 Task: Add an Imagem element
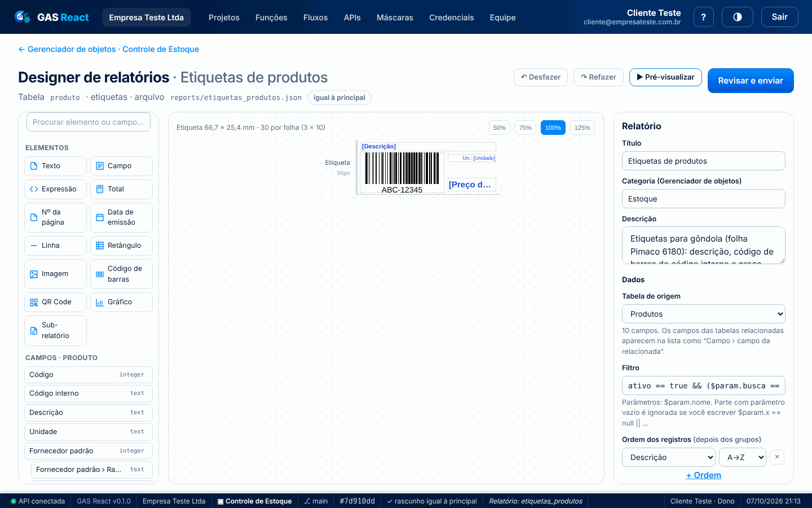tap(55, 274)
